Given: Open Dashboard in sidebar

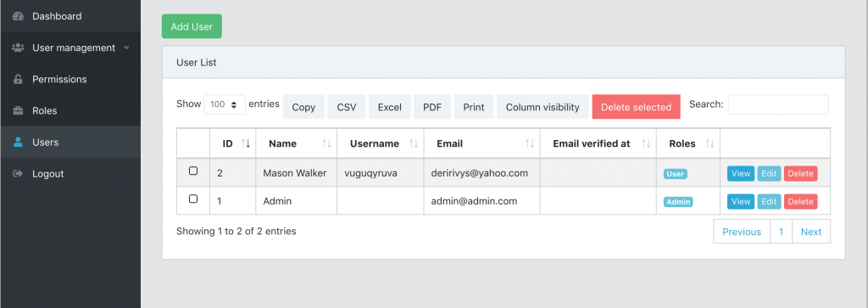Looking at the screenshot, I should (70, 16).
